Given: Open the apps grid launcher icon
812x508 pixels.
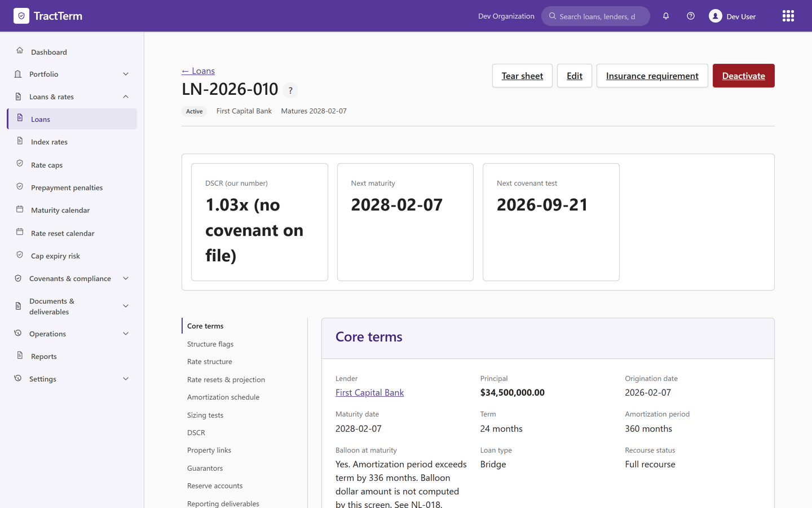Looking at the screenshot, I should (x=788, y=16).
